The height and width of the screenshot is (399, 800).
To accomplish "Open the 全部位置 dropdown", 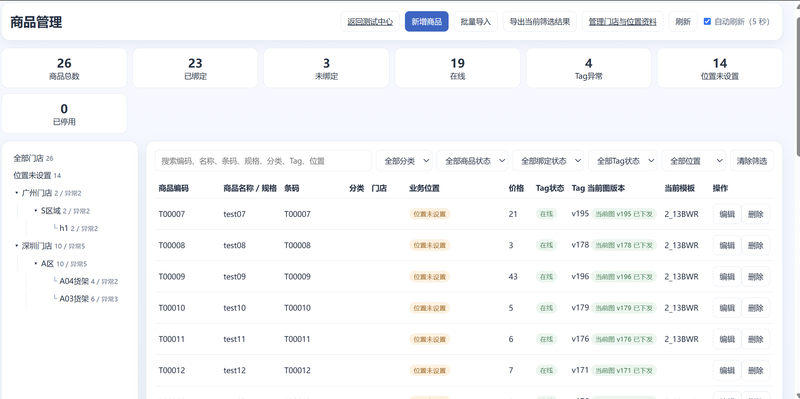I will (694, 161).
